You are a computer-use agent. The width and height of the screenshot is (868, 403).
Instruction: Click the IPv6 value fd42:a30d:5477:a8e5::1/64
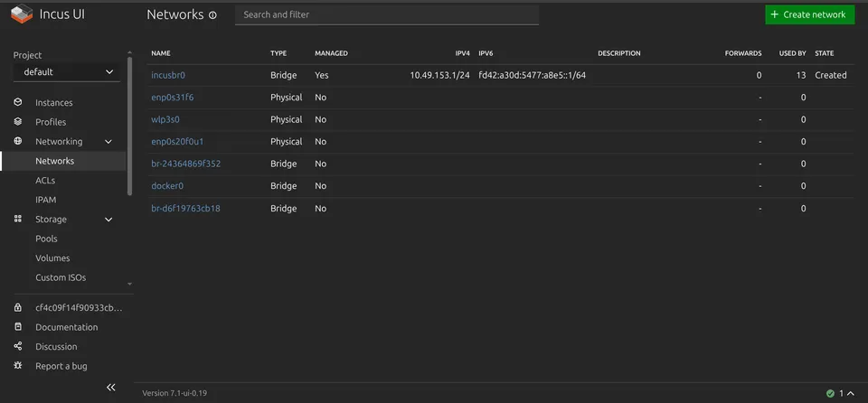532,75
